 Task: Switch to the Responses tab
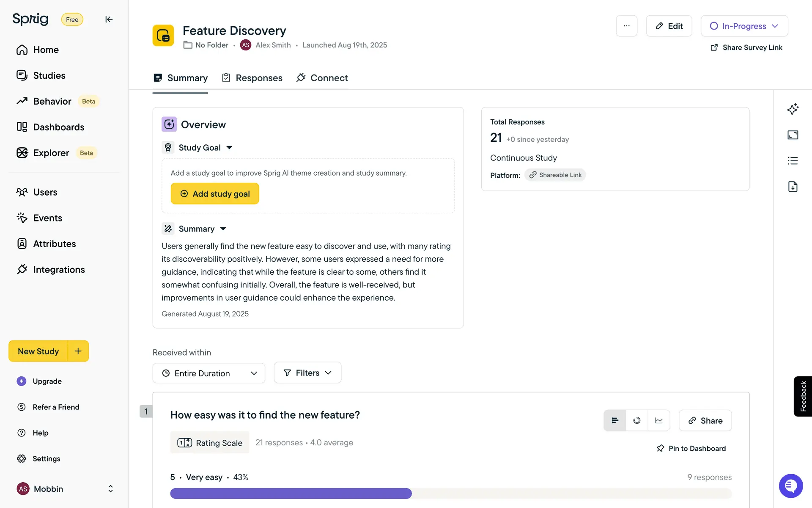(x=252, y=78)
